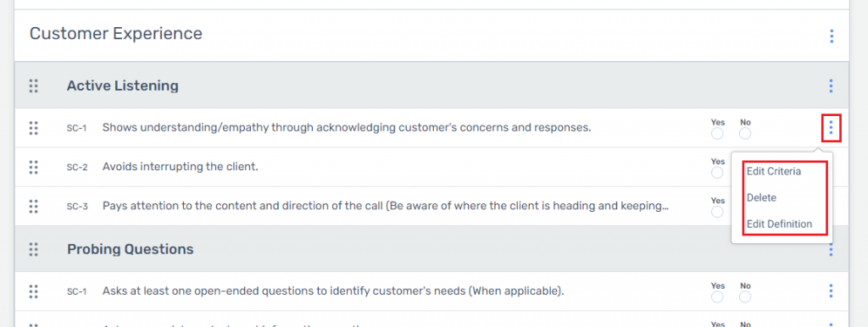868x327 pixels.
Task: Click drag handle of empathy criterion SC-1
Action: pyautogui.click(x=33, y=128)
